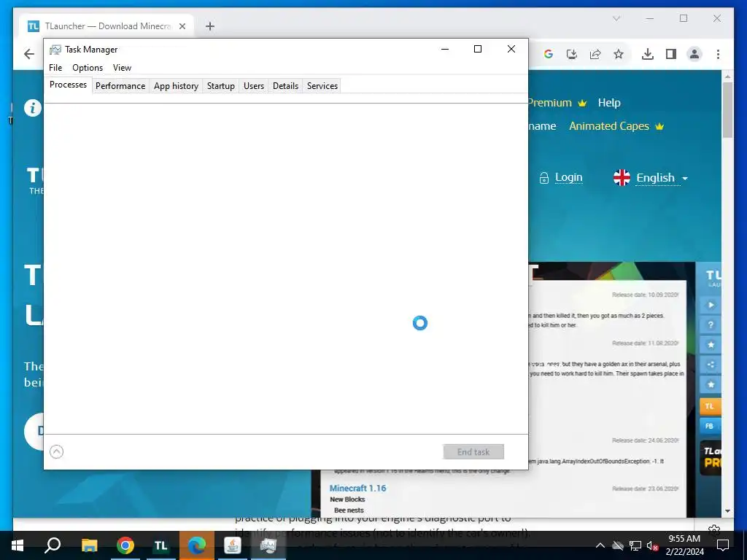
Task: Select the Processes tab
Action: coord(68,85)
